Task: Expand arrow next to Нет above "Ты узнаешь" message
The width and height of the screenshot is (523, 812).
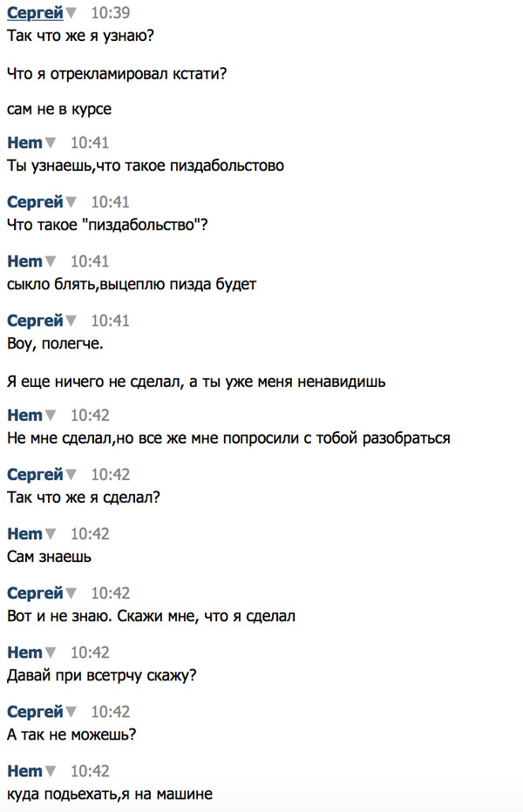Action: pyautogui.click(x=51, y=143)
